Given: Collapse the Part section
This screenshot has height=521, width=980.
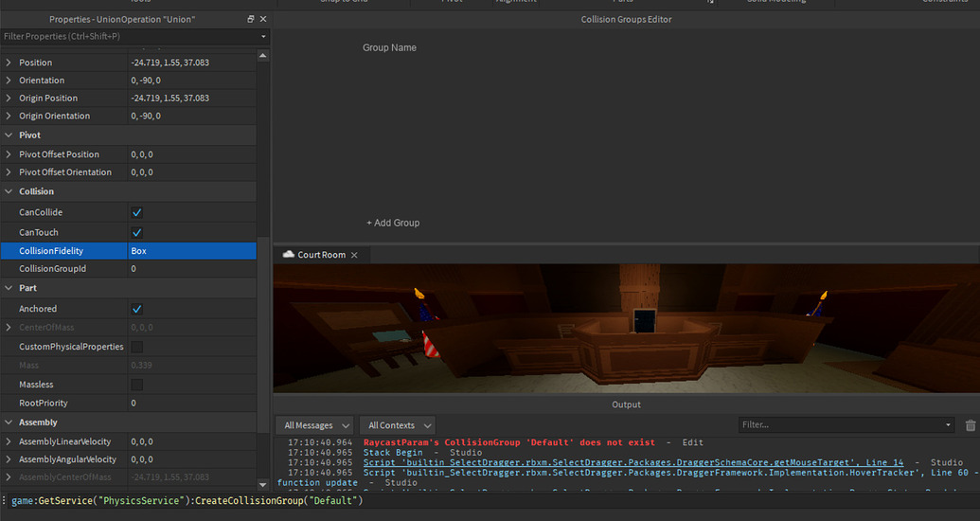Looking at the screenshot, I should pyautogui.click(x=9, y=288).
